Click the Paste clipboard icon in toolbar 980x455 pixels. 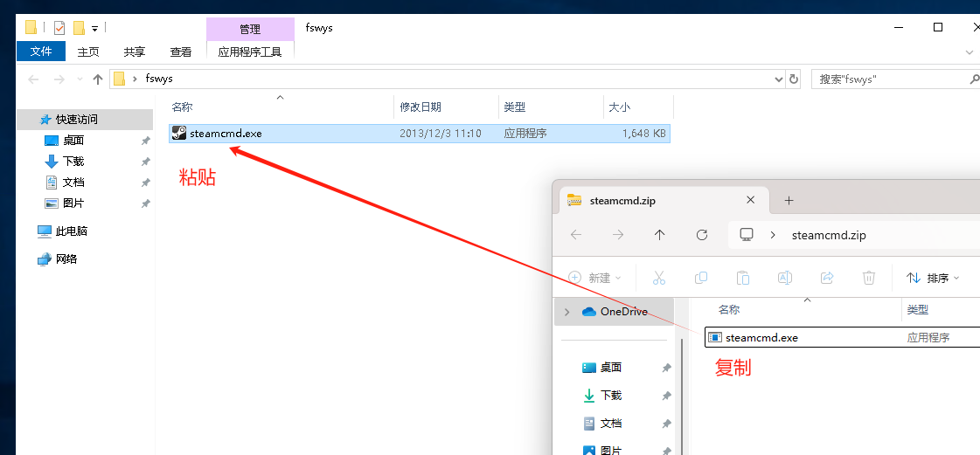743,278
